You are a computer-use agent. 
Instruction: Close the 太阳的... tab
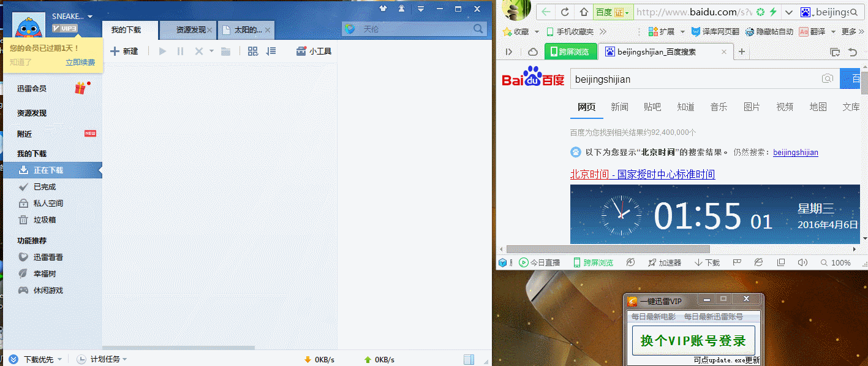tap(268, 29)
